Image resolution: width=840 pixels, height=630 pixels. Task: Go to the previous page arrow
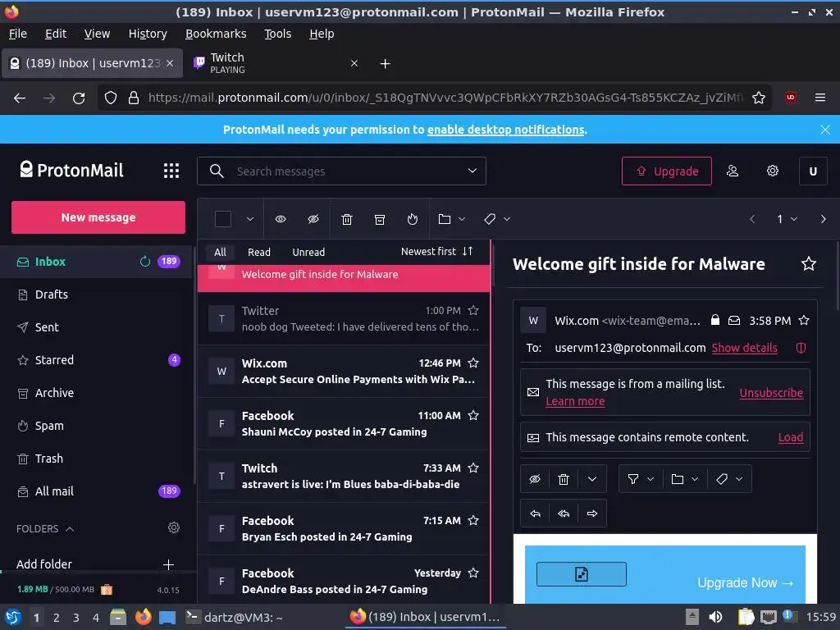[752, 219]
